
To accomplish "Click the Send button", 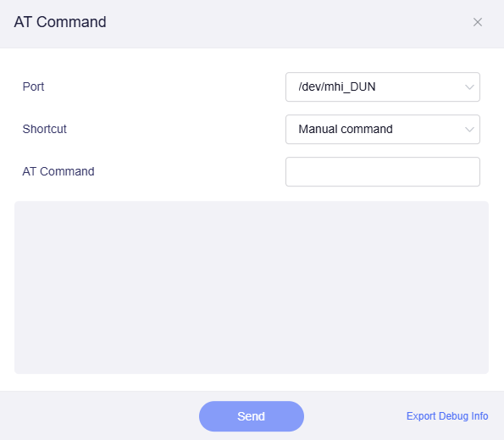I will coord(252,416).
